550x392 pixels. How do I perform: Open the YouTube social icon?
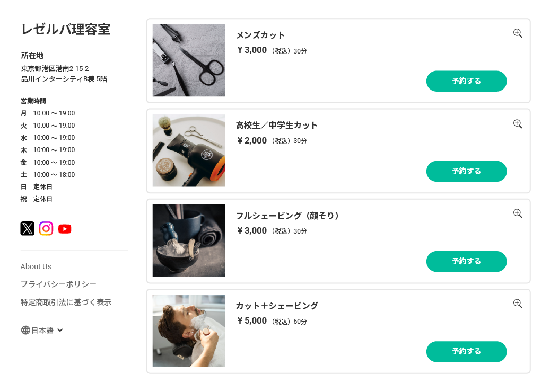tap(65, 229)
